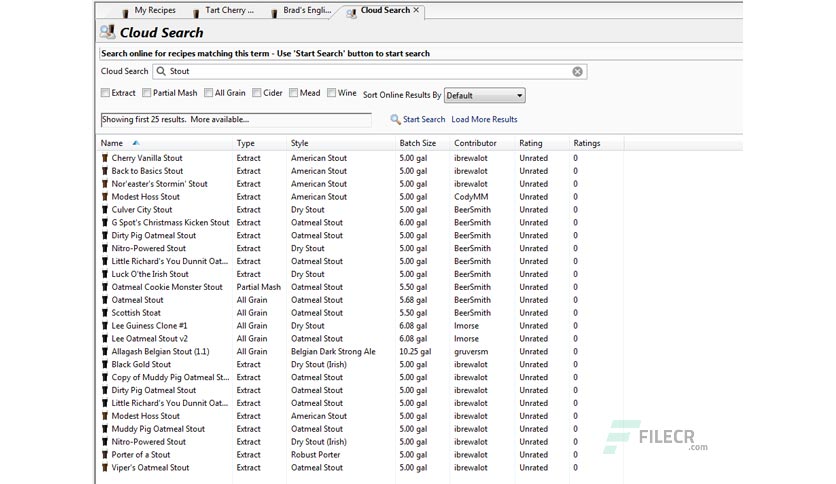Viewport: 836px width, 484px height.
Task: Click beer icon of Copy of Muddy Pig Oatmeal
Action: 105,377
